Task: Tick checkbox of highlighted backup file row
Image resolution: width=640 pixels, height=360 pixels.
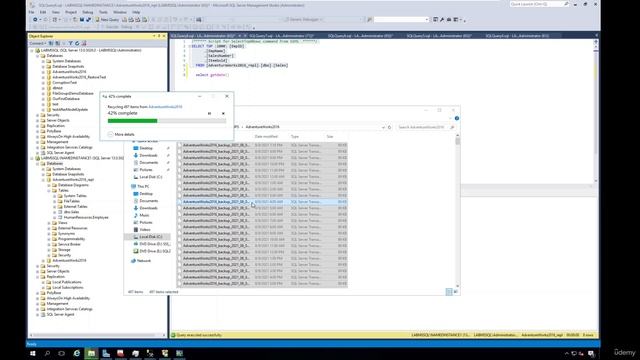Action: pyautogui.click(x=180, y=202)
